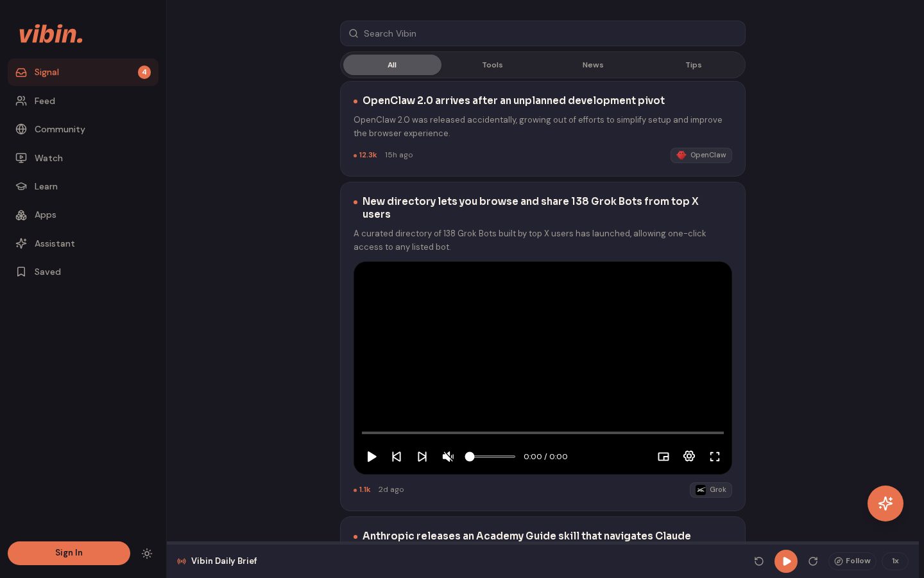This screenshot has height=578, width=924.
Task: Open the 138 Grok Bots directory headline
Action: point(530,207)
